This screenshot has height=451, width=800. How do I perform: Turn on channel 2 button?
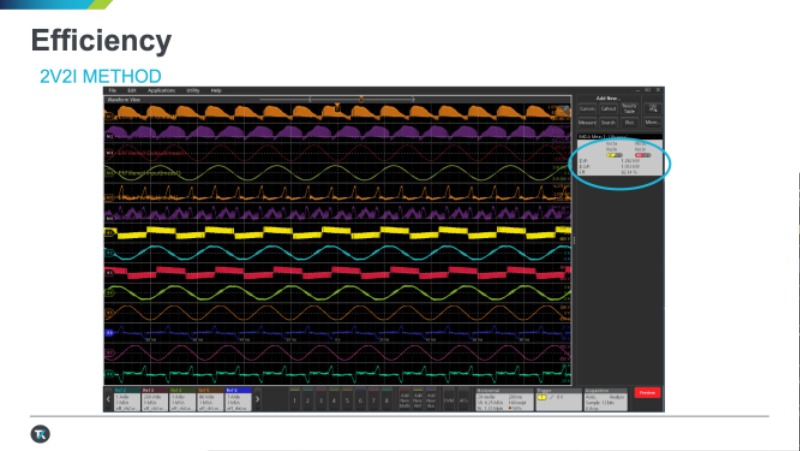click(308, 400)
